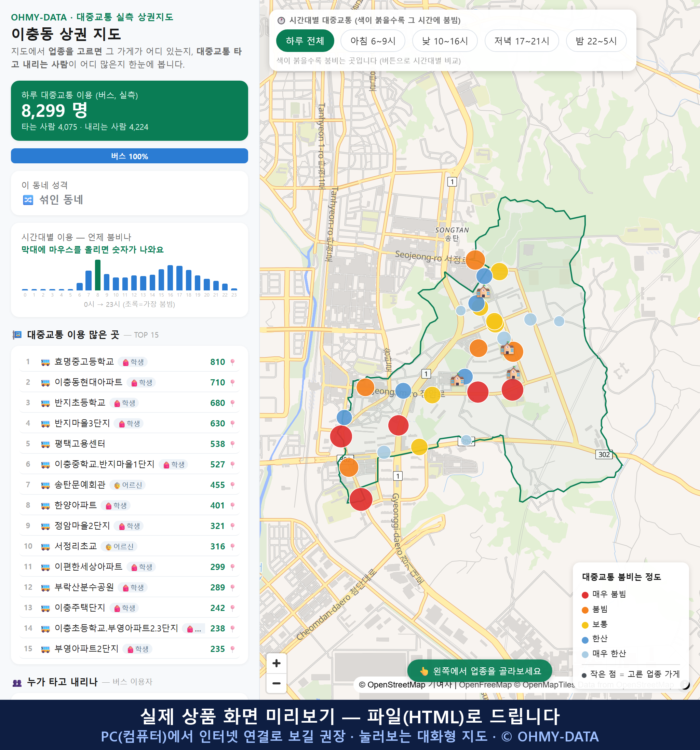Select the 이충초등학교.부영아파트2.3단지 list row
This screenshot has width=700, height=750.
pos(130,628)
